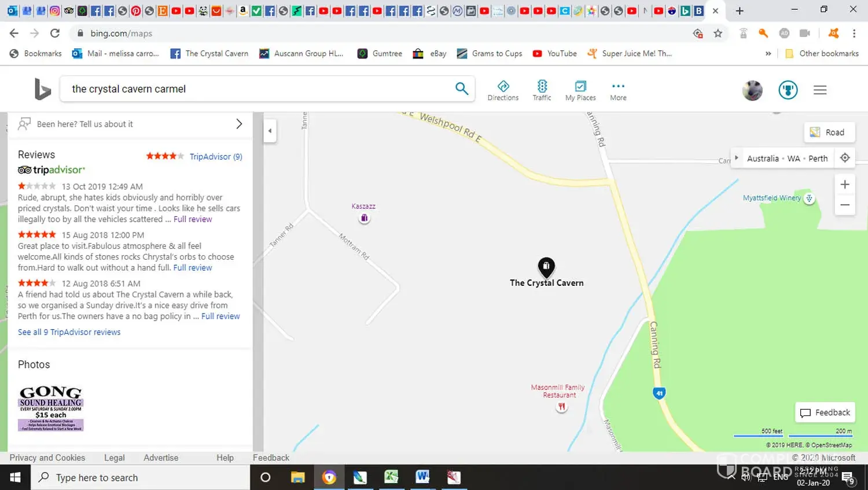Zoom in on the map

(845, 185)
